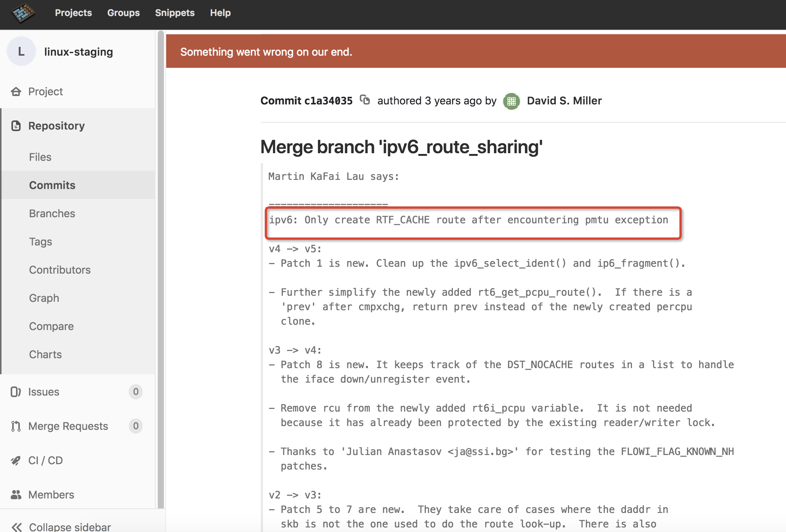Click the 'v2 -> v3:' heading text
This screenshot has height=532, width=786.
point(295,495)
